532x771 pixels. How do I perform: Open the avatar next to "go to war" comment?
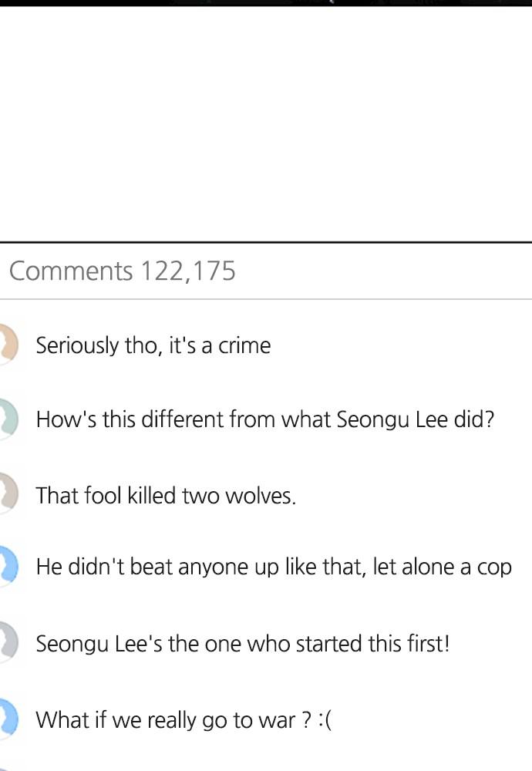tap(7, 719)
